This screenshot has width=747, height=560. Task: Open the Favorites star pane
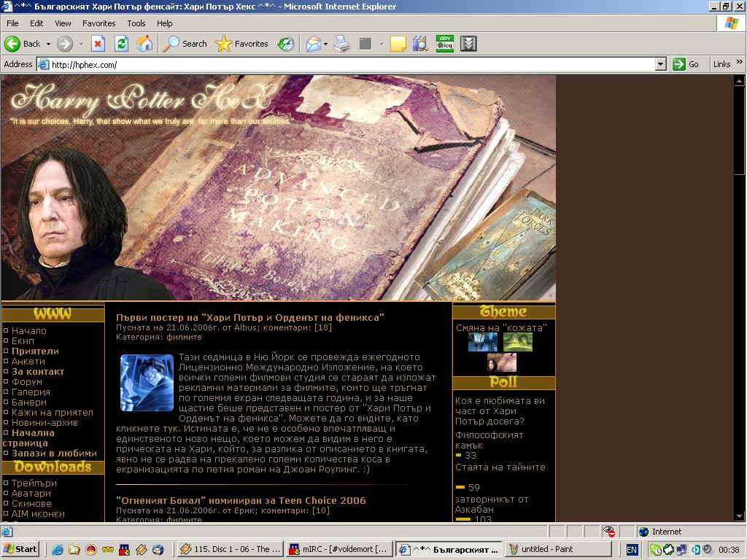coord(242,44)
